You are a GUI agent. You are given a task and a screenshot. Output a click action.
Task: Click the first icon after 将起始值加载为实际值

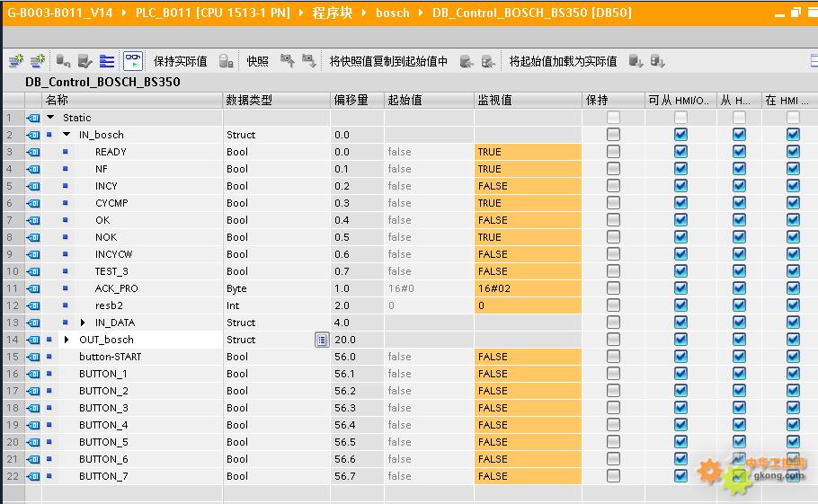tap(636, 61)
